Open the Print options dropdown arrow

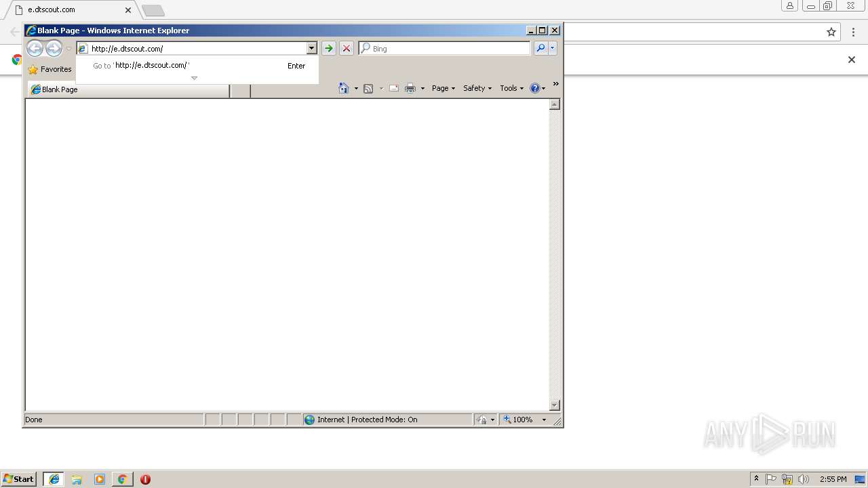point(422,89)
